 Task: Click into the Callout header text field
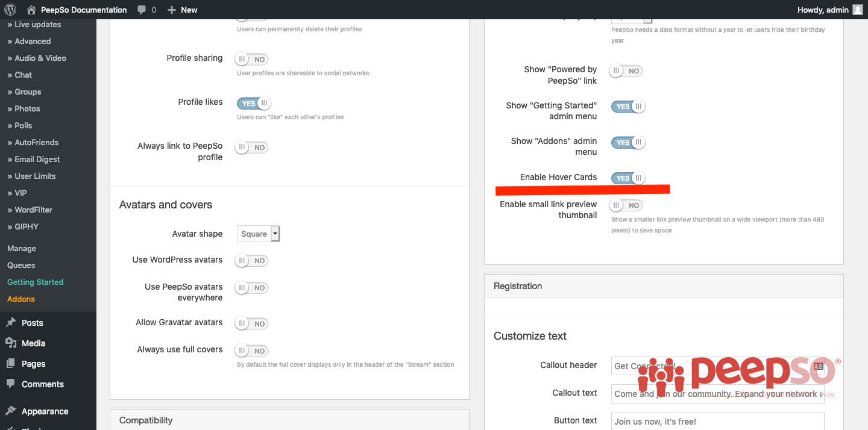point(717,366)
